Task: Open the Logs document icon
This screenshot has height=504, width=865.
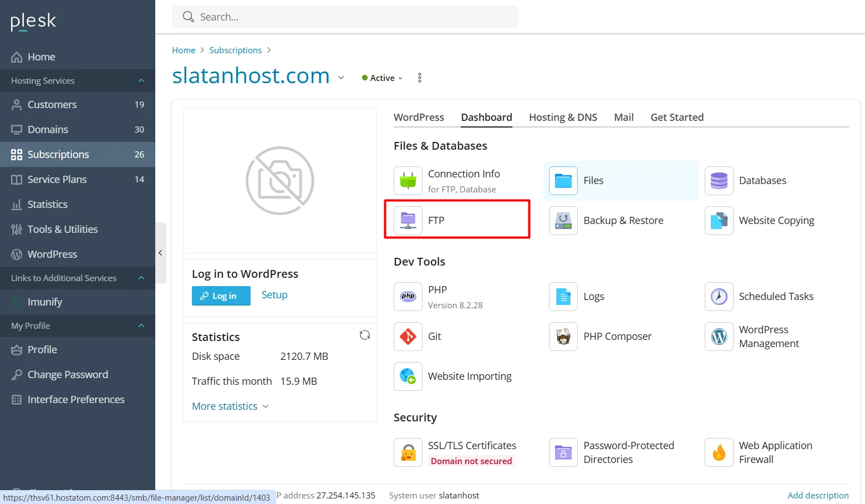Action: [x=563, y=297]
